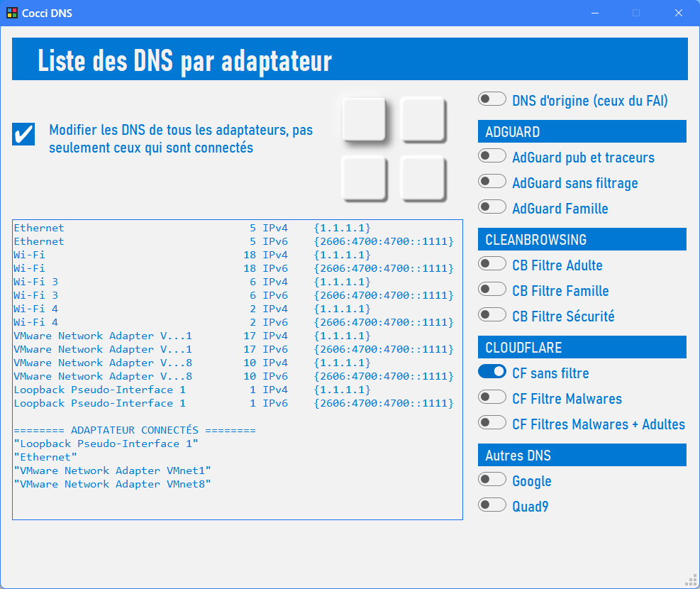Image resolution: width=700 pixels, height=589 pixels.
Task: Click the bottom-right square tile button
Action: coord(423,177)
